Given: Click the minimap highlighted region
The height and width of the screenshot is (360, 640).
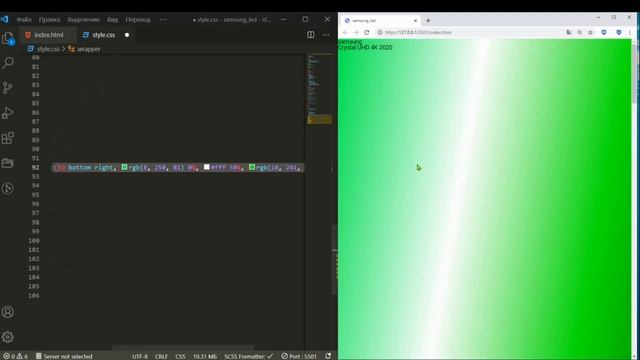Looking at the screenshot, I should (320, 119).
